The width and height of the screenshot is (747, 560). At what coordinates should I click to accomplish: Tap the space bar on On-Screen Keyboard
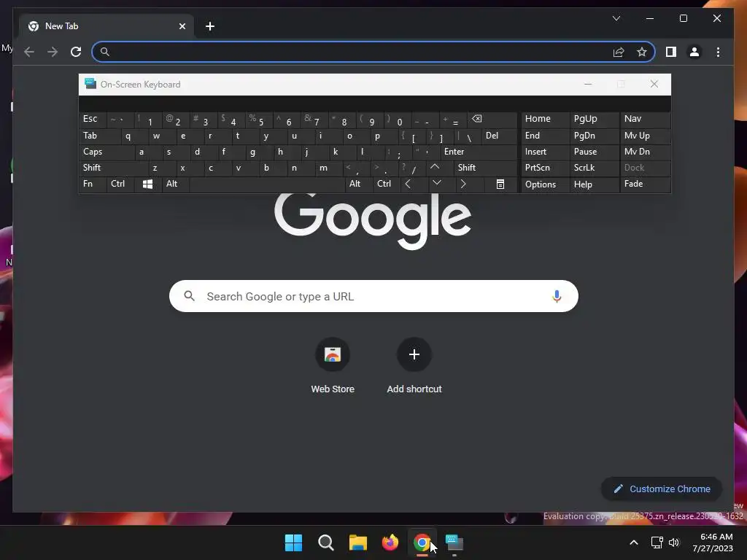tap(267, 184)
